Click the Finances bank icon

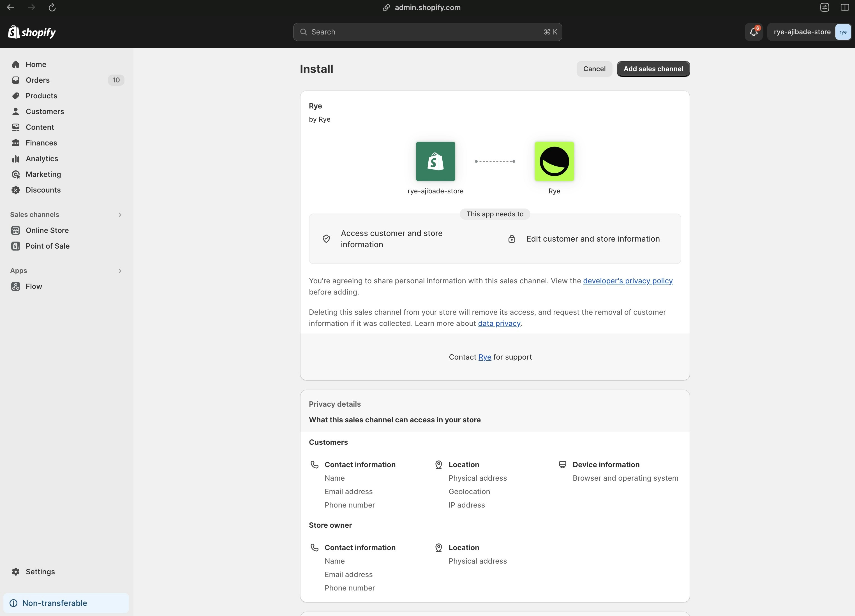pos(15,143)
